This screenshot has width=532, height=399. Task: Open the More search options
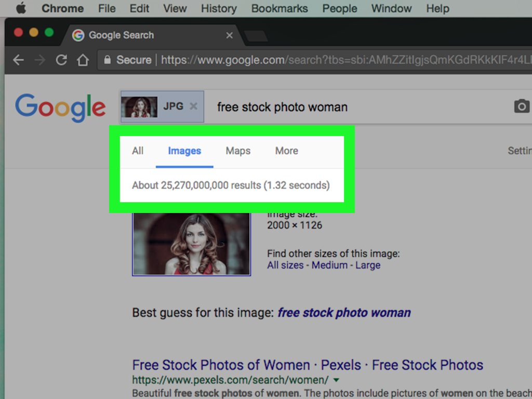(286, 151)
